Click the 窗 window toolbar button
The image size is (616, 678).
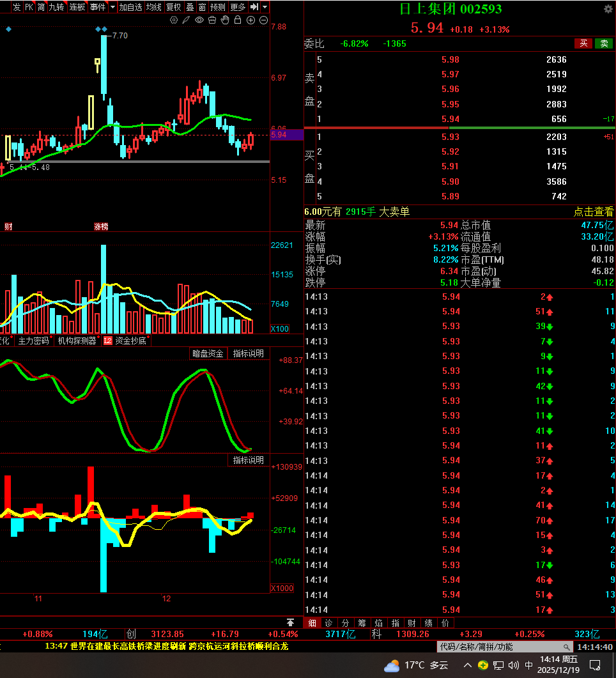(x=202, y=7)
